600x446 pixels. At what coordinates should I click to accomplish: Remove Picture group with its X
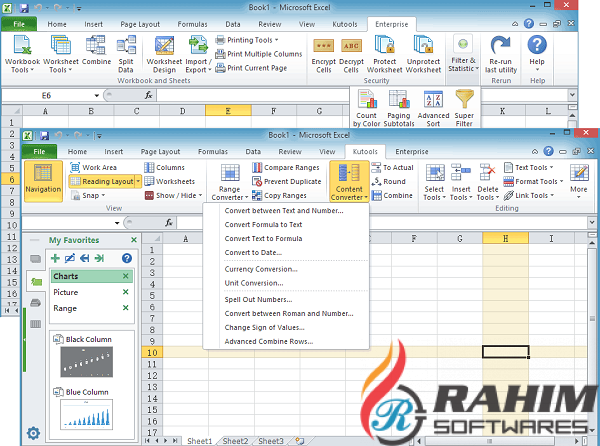[125, 292]
